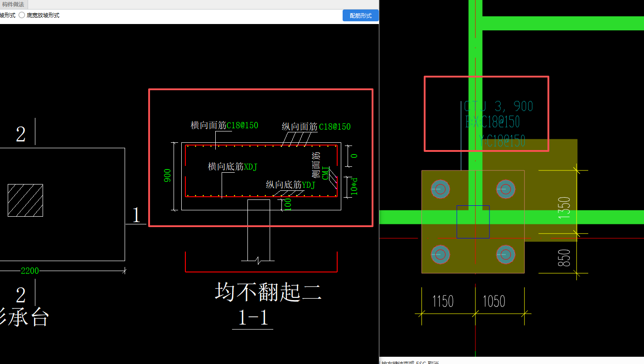Click the 900 vertical dimension text
The width and height of the screenshot is (644, 364).
click(168, 175)
